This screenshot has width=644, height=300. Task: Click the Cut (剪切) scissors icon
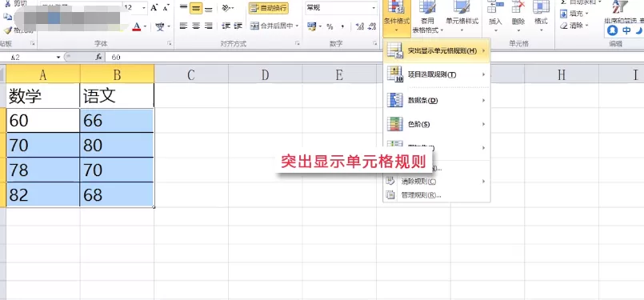8,3
